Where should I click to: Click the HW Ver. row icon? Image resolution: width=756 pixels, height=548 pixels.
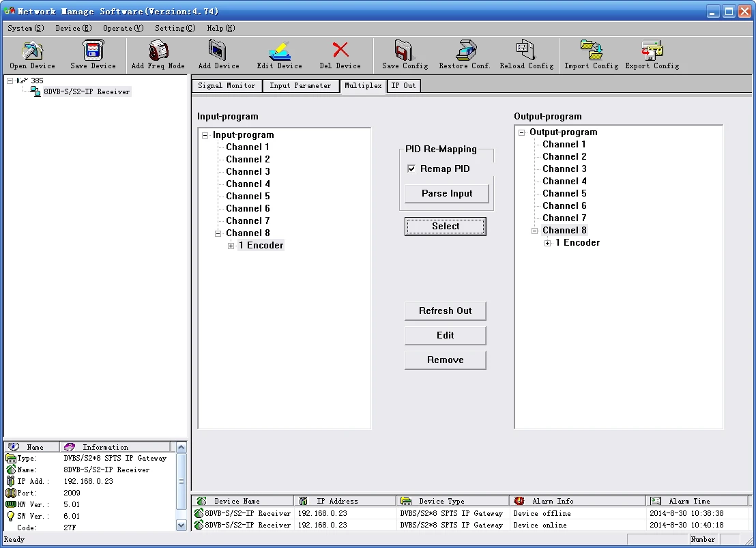coord(11,504)
